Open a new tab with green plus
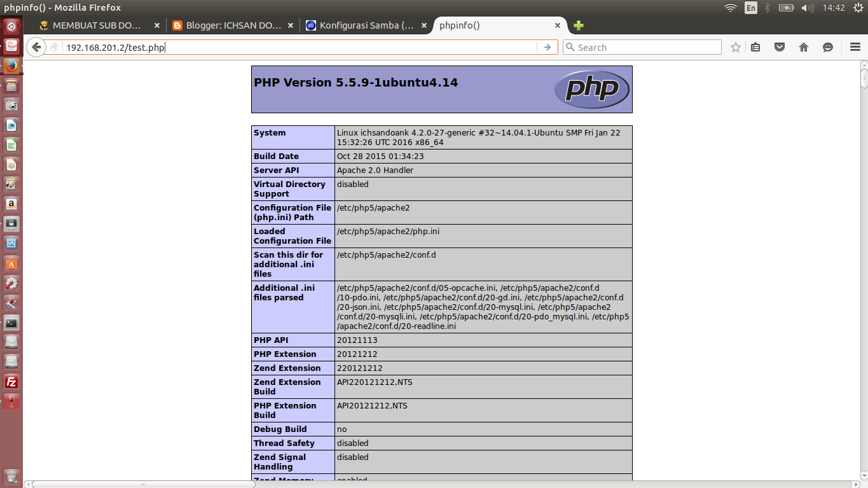 (x=579, y=25)
